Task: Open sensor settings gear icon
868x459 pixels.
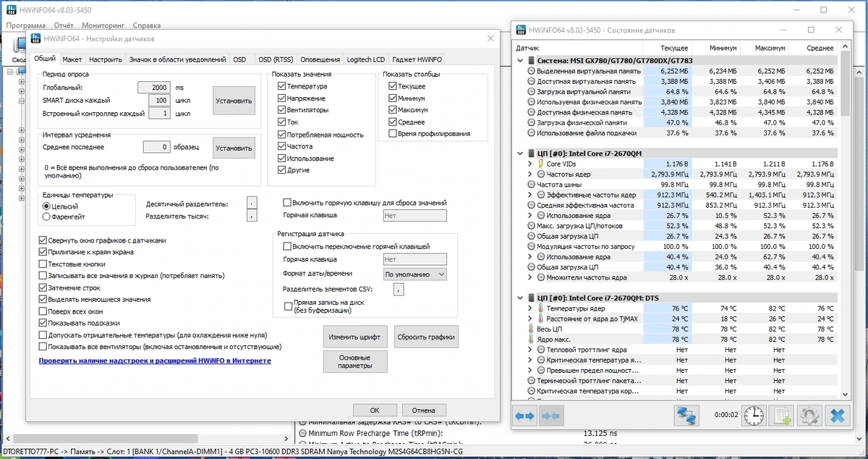Action: pos(809,416)
